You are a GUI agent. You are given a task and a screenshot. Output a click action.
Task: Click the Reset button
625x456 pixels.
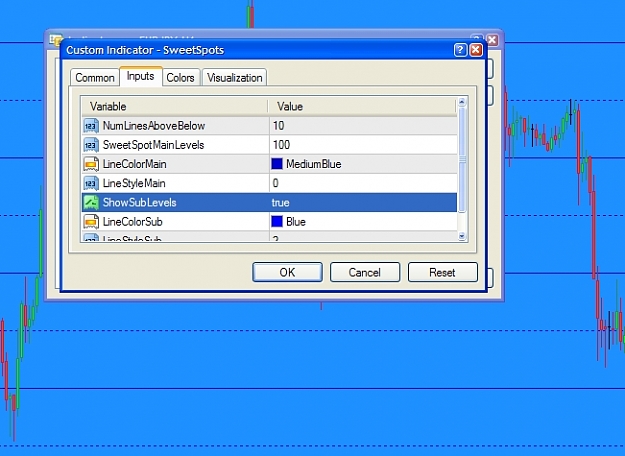coord(442,272)
